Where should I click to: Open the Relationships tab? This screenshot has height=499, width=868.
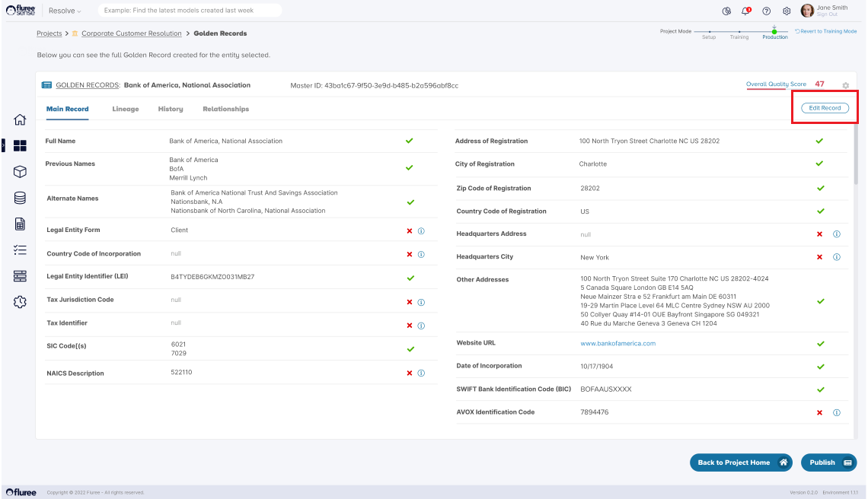tap(225, 109)
